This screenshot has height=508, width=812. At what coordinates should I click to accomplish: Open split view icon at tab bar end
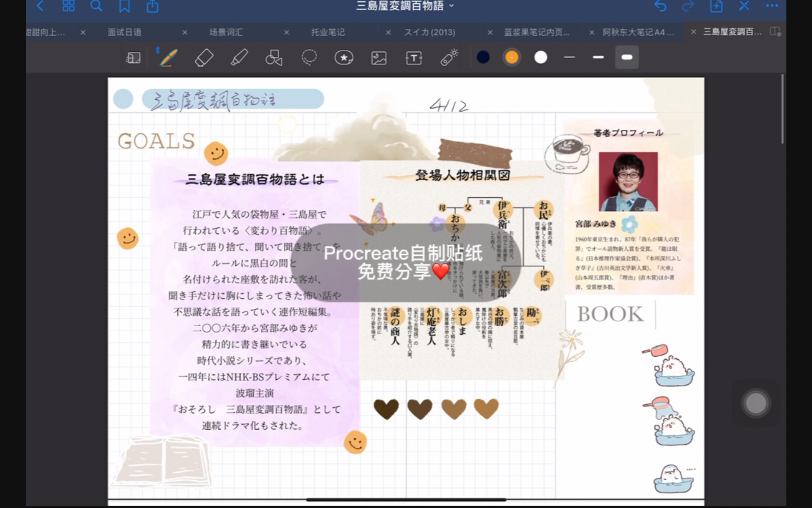[775, 31]
